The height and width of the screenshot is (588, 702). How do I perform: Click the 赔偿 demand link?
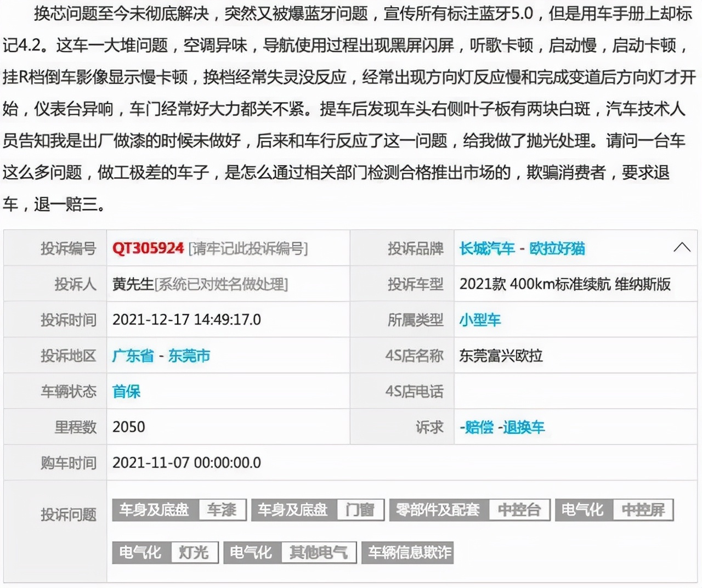tap(479, 427)
